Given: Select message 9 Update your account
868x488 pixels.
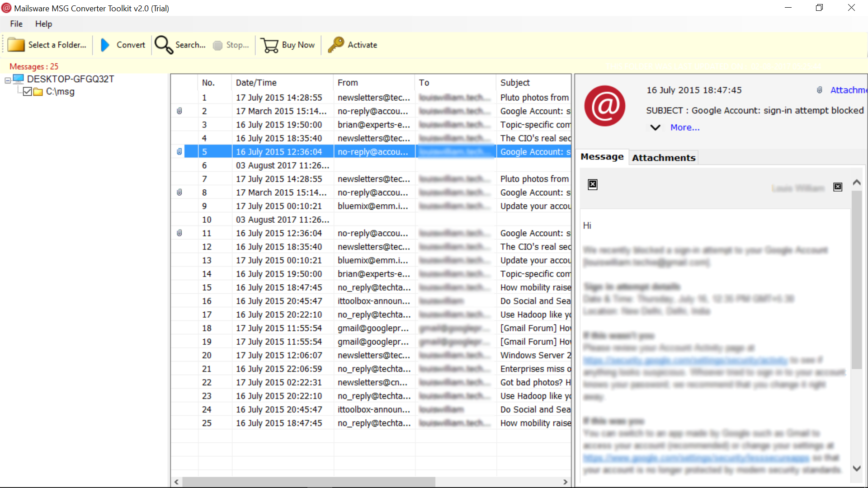Looking at the screenshot, I should tap(371, 206).
